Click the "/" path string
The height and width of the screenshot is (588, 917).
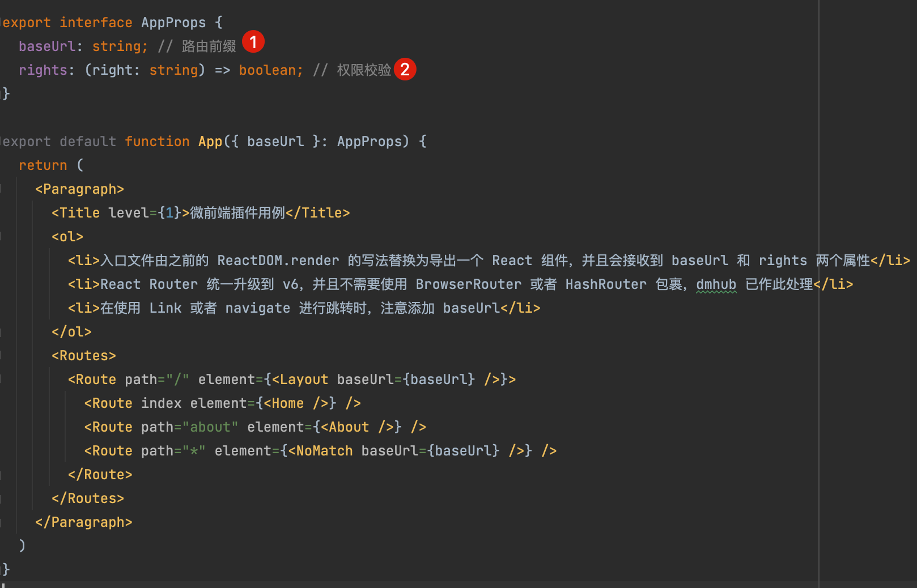(x=177, y=380)
